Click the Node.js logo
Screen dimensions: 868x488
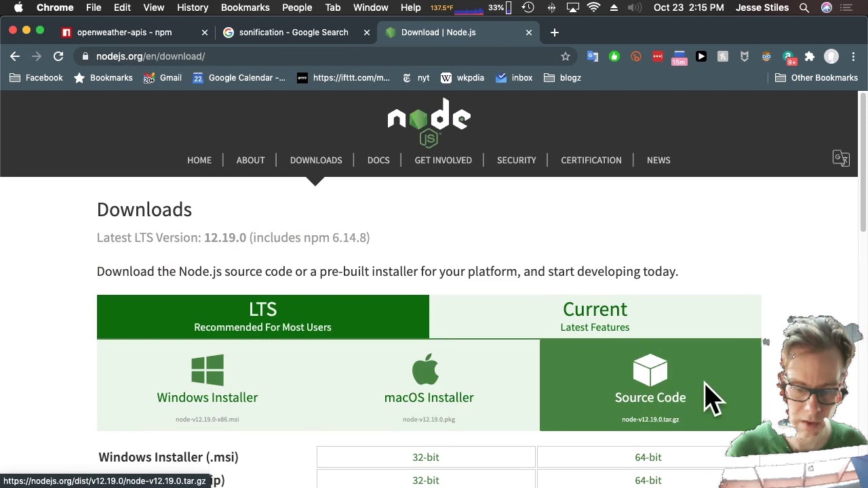click(429, 123)
